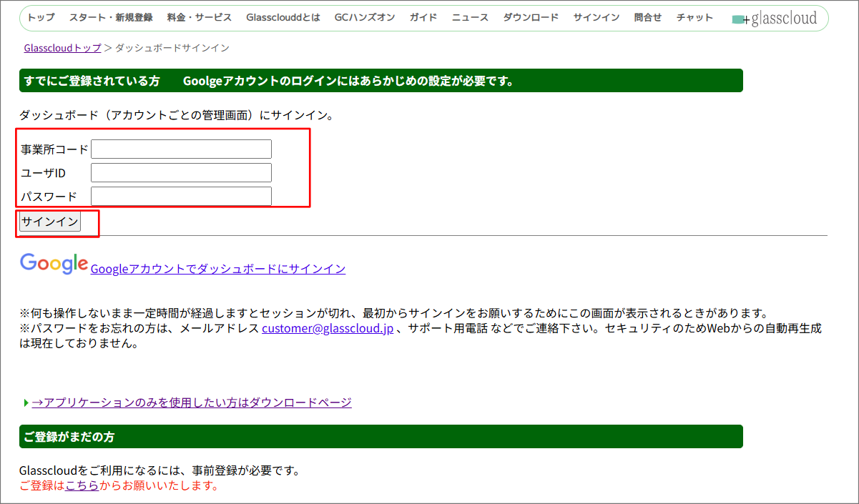Open the ニュース menu item
Viewport: 859px width, 504px height.
[469, 17]
